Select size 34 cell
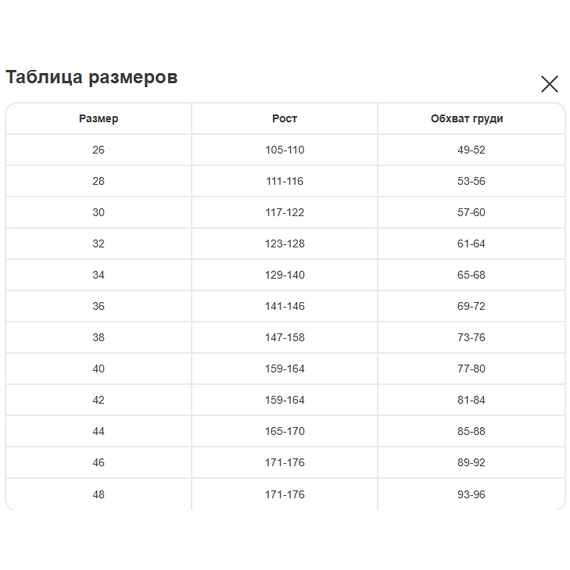This screenshot has width=570, height=570. pyautogui.click(x=99, y=275)
